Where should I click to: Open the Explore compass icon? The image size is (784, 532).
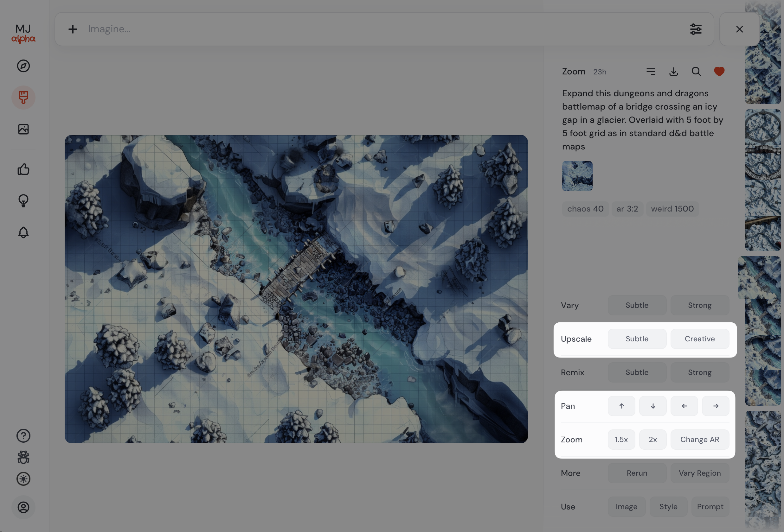coord(23,66)
